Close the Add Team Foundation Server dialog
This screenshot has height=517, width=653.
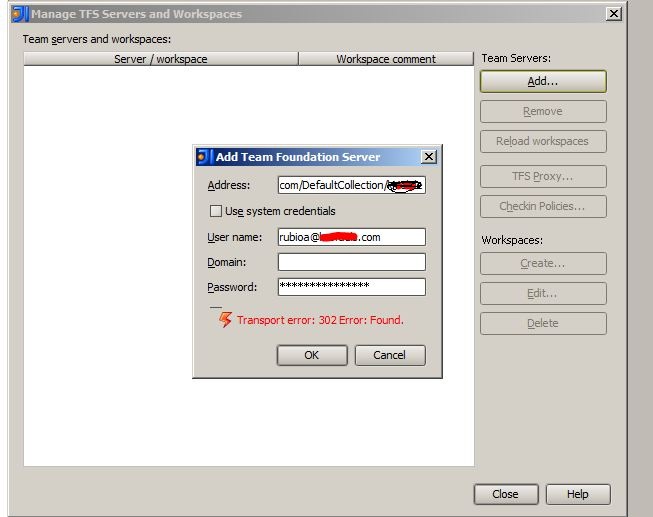pyautogui.click(x=429, y=157)
